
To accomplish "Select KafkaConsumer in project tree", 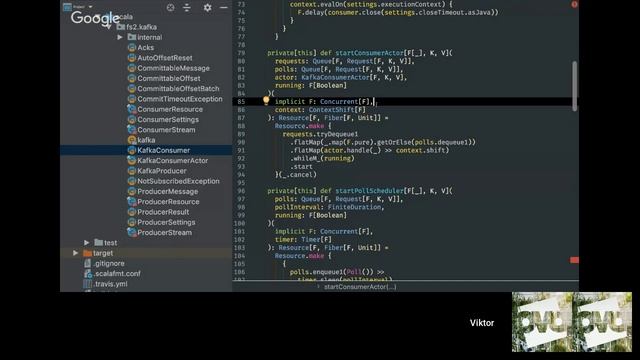I will click(163, 150).
